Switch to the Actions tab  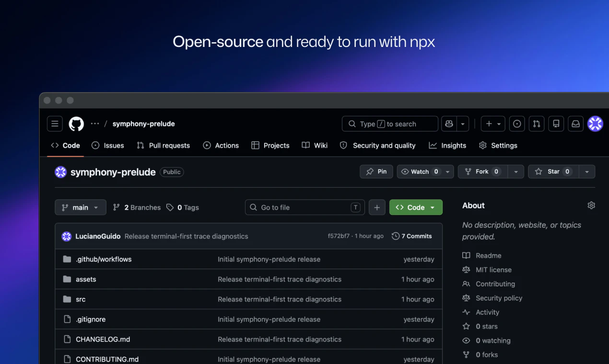pos(221,146)
